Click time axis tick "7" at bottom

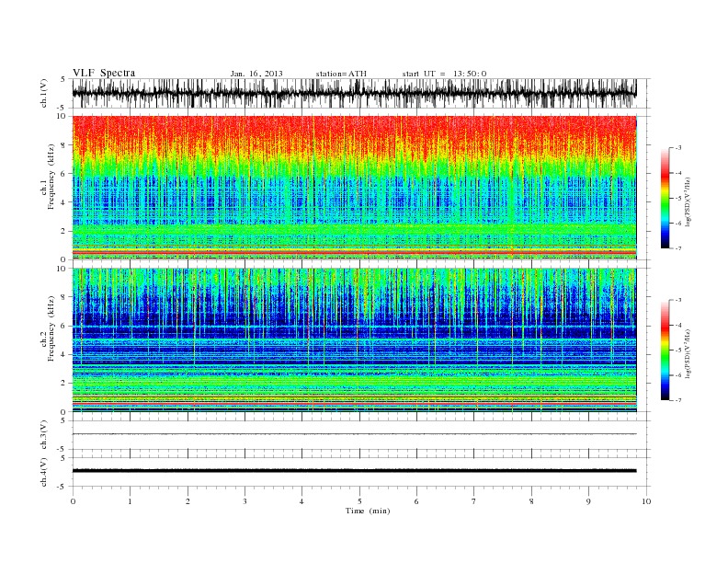point(474,501)
